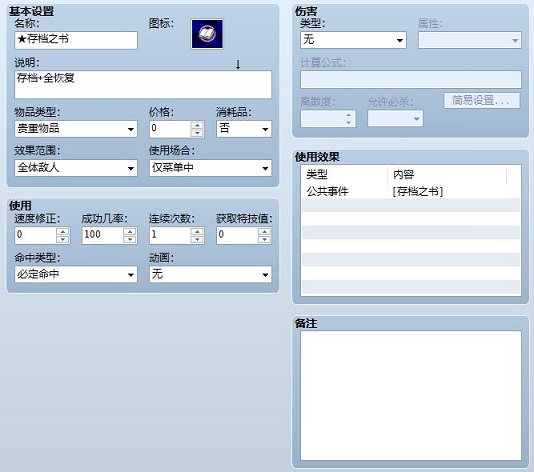
Task: Click the 计算公式 formula field
Action: (x=411, y=79)
